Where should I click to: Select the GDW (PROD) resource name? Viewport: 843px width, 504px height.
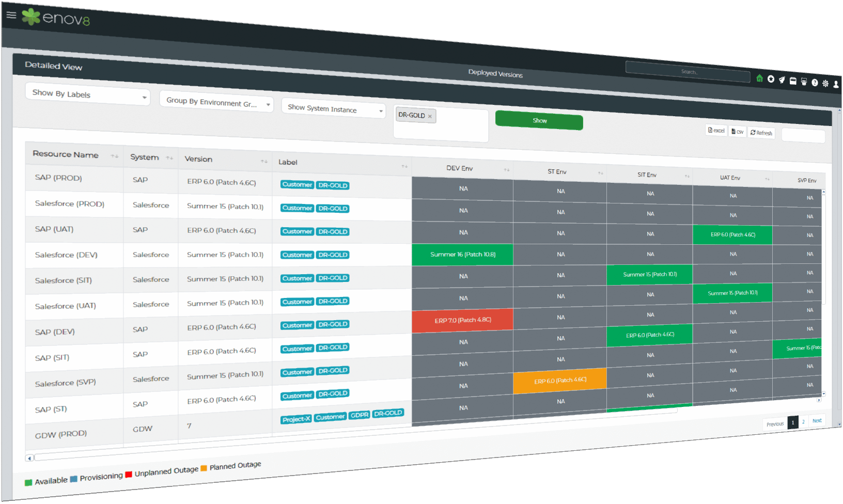[x=61, y=434]
